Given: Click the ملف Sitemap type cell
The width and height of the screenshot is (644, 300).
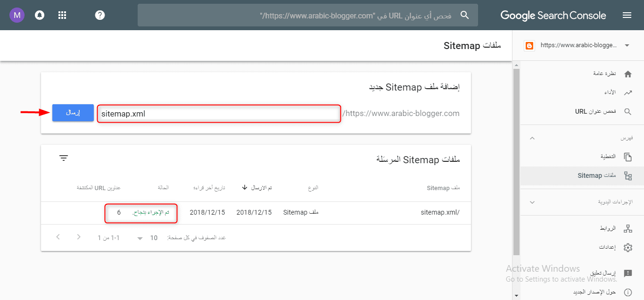Looking at the screenshot, I should (x=301, y=213).
